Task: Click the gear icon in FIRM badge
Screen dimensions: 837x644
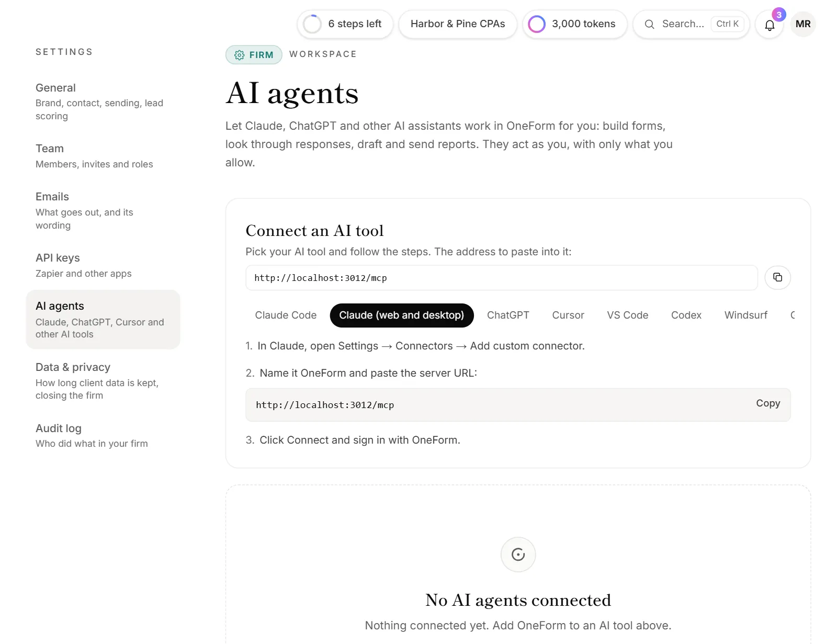Action: point(240,55)
